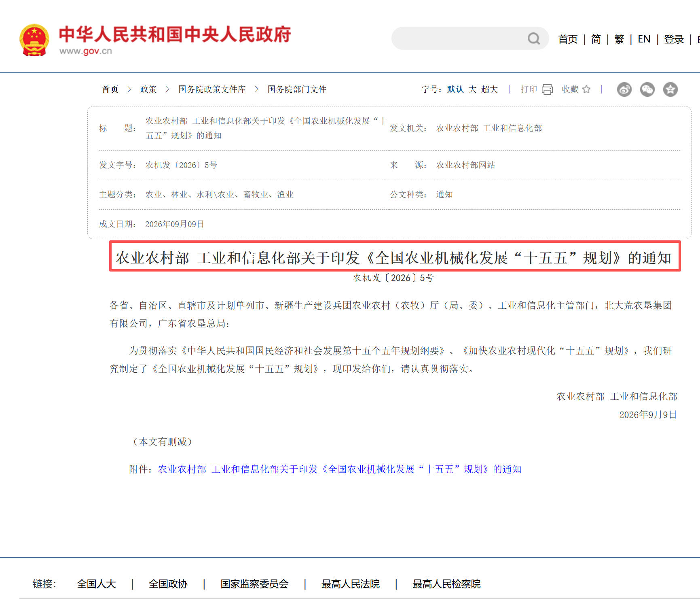700x607 pixels.
Task: Go to 首页 in breadcrumb
Action: tap(110, 89)
